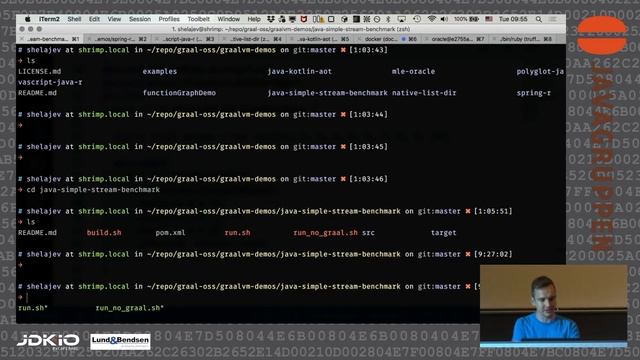Click the run_no_graal.sh* completion suggestion
The height and width of the screenshot is (360, 640).
129,308
